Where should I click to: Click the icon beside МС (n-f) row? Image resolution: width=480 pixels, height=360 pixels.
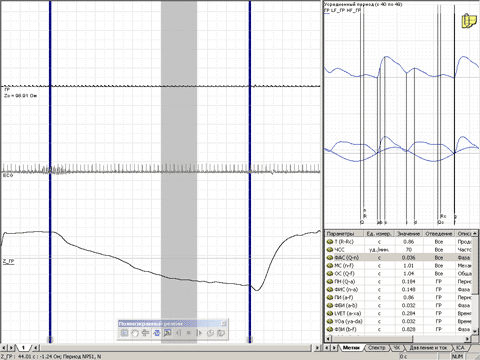tap(330, 266)
